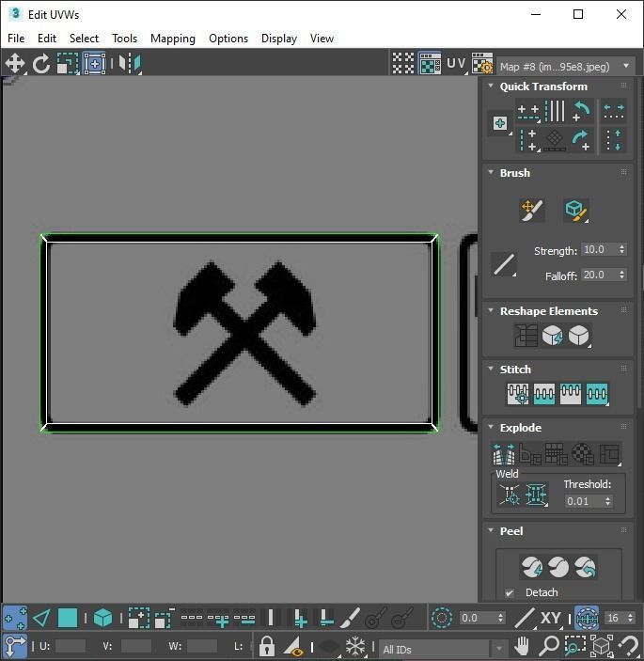The width and height of the screenshot is (644, 661).
Task: Collapse the Reshape Elements rollout
Action: coord(491,310)
